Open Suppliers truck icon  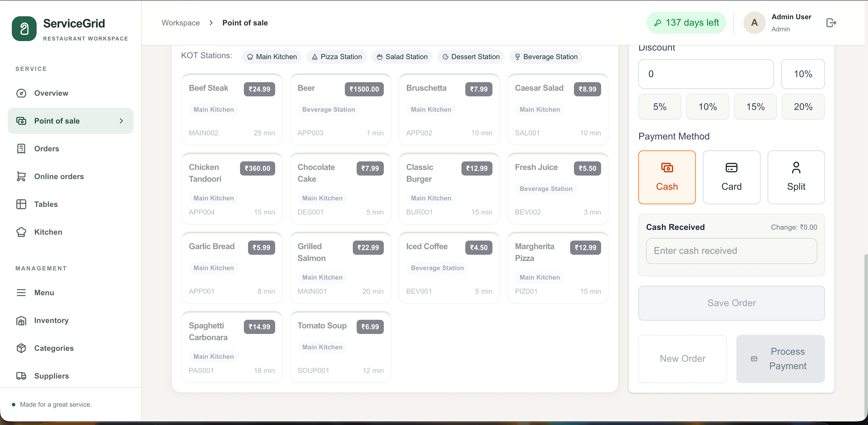(x=21, y=376)
